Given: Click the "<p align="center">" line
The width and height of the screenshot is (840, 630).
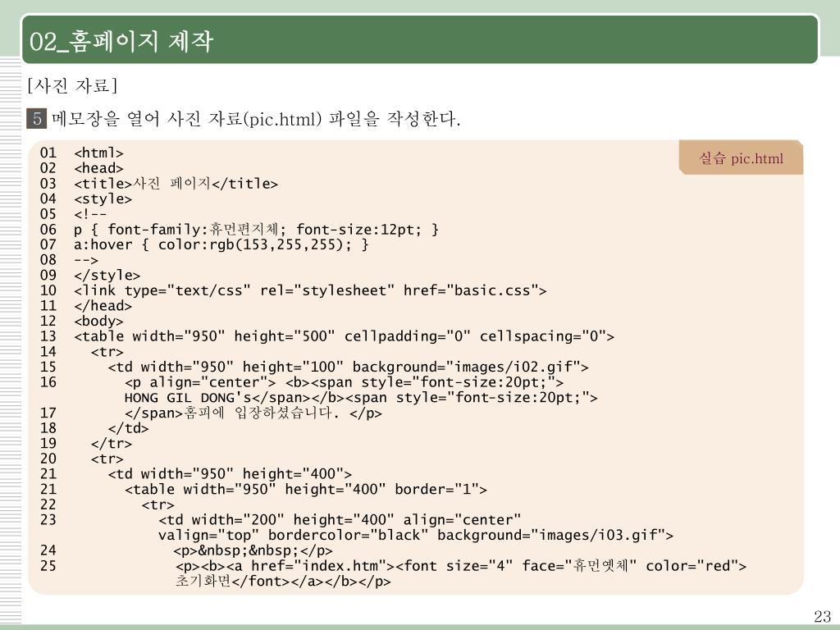Looking at the screenshot, I should pyautogui.click(x=344, y=382).
